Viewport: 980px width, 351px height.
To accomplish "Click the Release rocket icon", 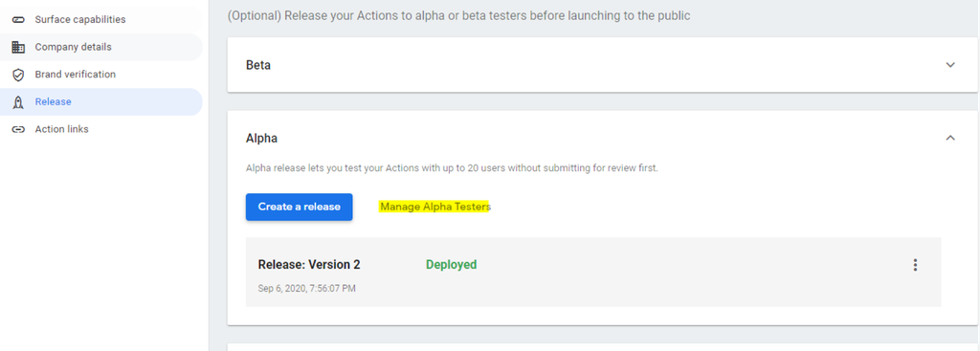I will 18,101.
